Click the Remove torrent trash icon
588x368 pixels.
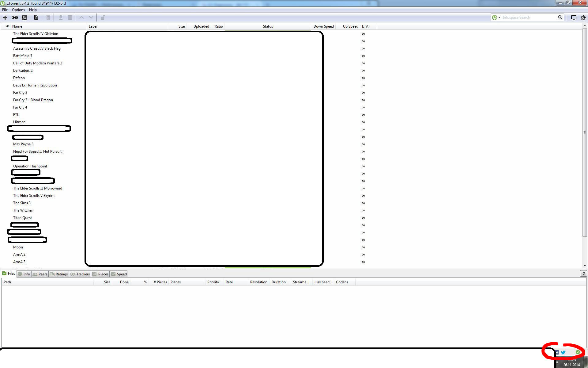pos(48,17)
